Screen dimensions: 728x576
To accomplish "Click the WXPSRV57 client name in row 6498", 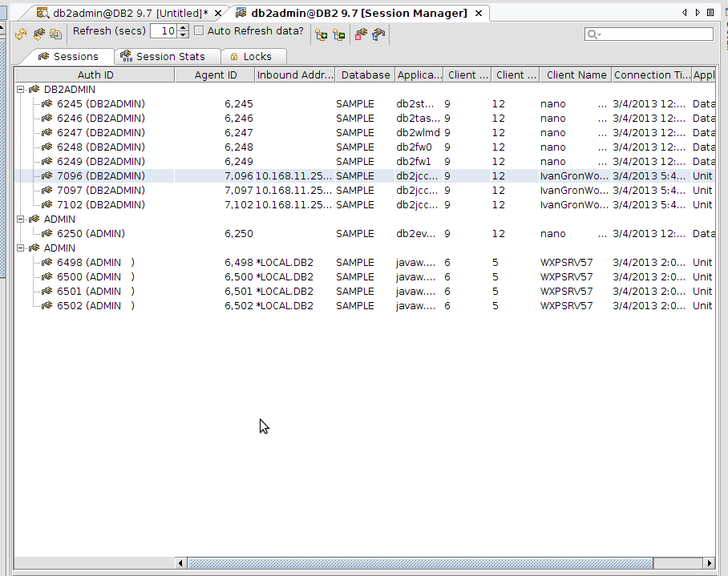I will (x=566, y=263).
